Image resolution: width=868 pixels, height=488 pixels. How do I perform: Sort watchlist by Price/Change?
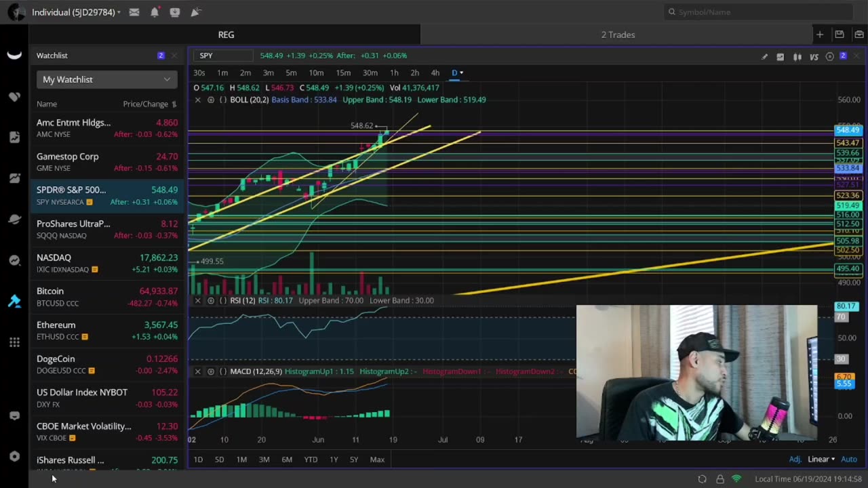tap(150, 104)
